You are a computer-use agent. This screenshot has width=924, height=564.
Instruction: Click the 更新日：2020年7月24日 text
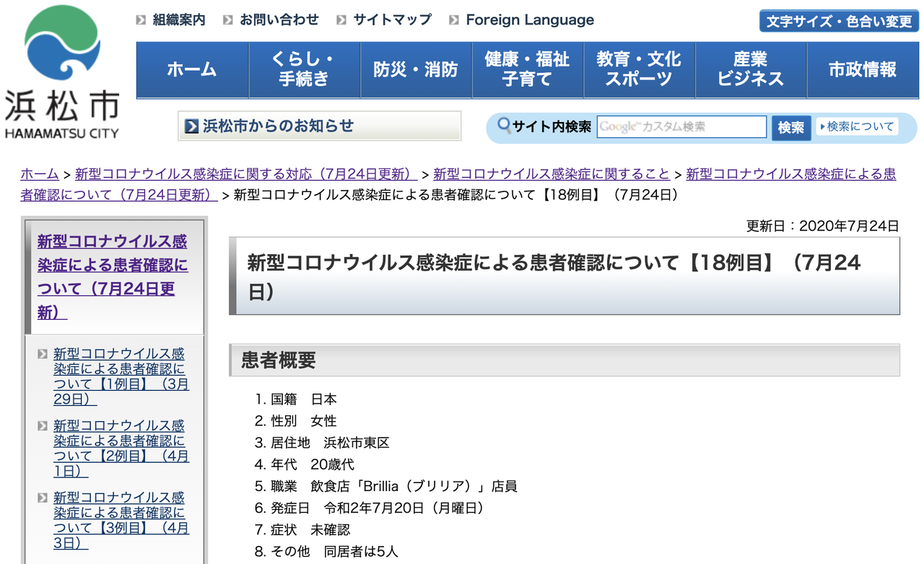pos(822,226)
